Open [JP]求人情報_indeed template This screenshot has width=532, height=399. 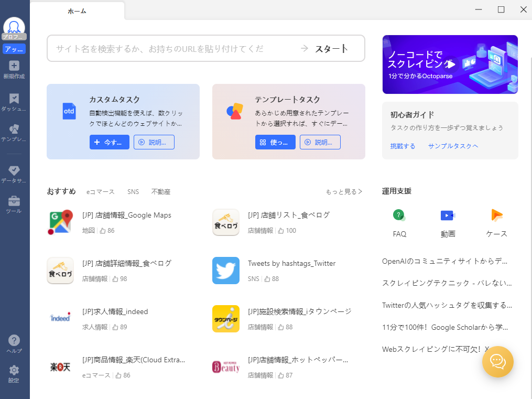[x=115, y=311]
